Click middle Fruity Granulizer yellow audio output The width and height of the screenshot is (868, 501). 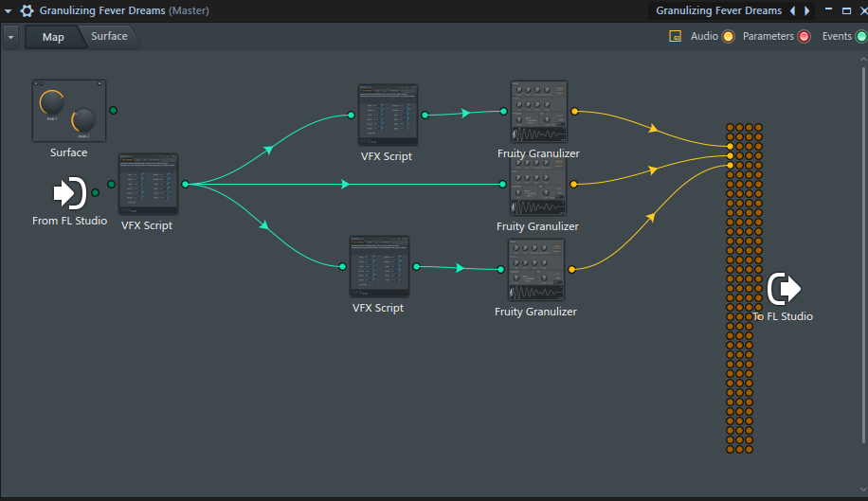573,184
